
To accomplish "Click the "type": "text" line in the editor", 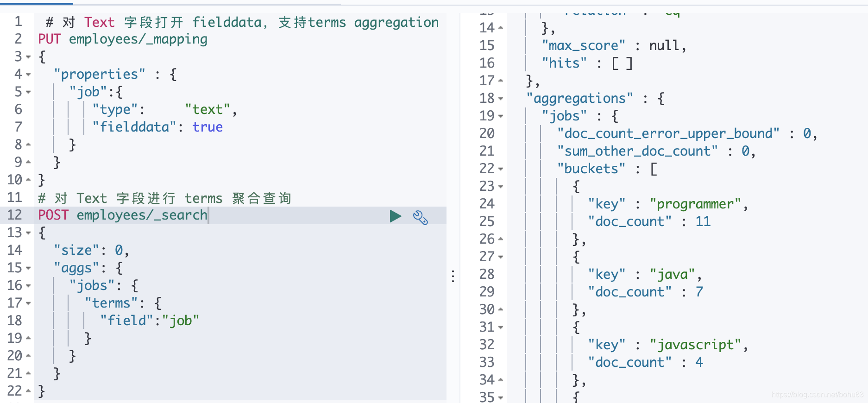I will click(164, 110).
